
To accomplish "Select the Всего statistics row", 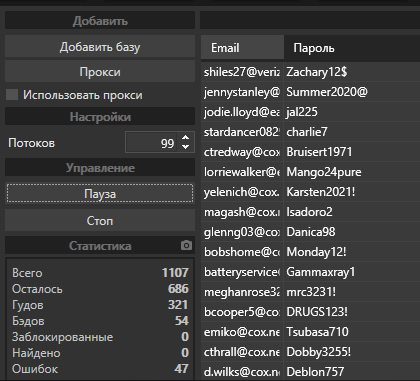I will click(x=100, y=273).
